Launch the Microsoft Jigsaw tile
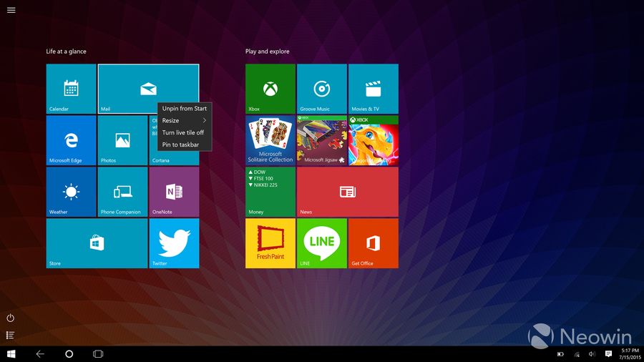 (x=322, y=140)
